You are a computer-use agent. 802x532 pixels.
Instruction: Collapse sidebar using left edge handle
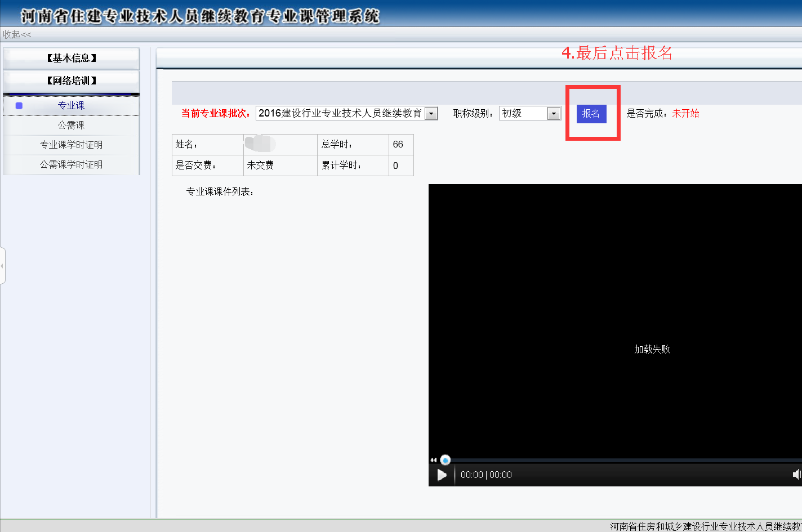[x=2, y=266]
